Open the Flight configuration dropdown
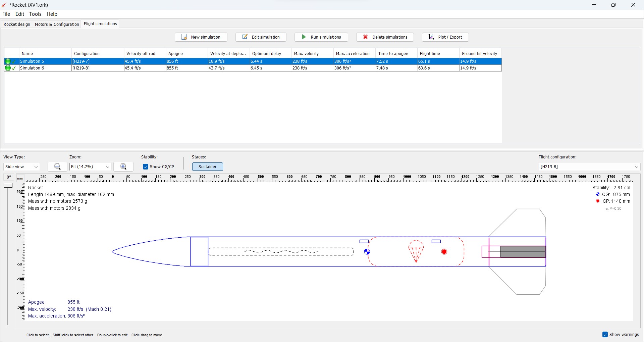The image size is (644, 342). [x=589, y=167]
